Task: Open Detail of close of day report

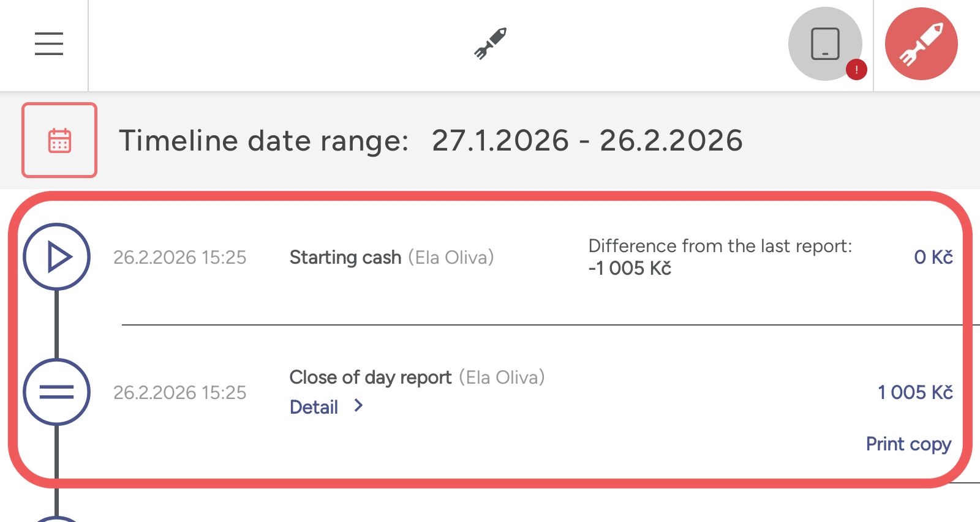Action: point(314,407)
